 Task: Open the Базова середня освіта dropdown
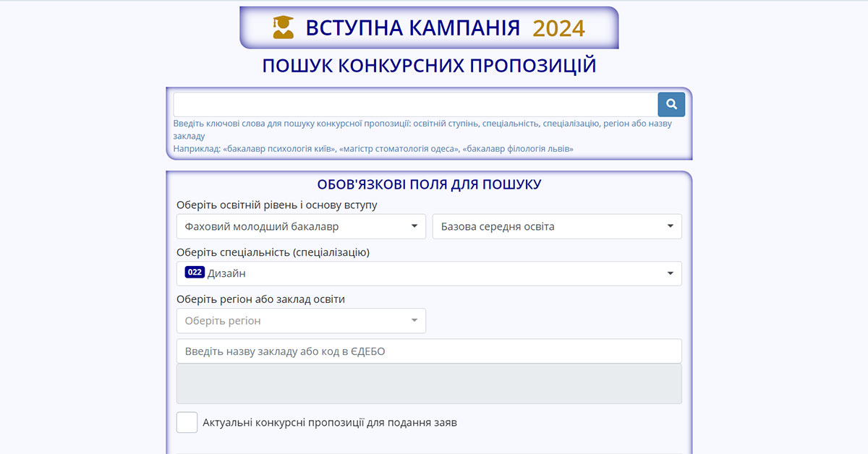point(557,226)
